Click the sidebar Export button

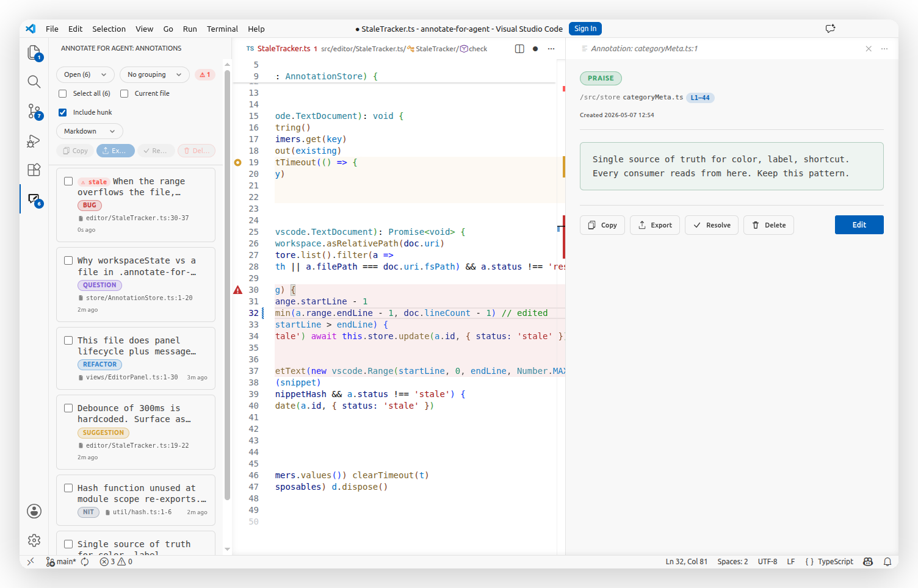click(x=115, y=151)
